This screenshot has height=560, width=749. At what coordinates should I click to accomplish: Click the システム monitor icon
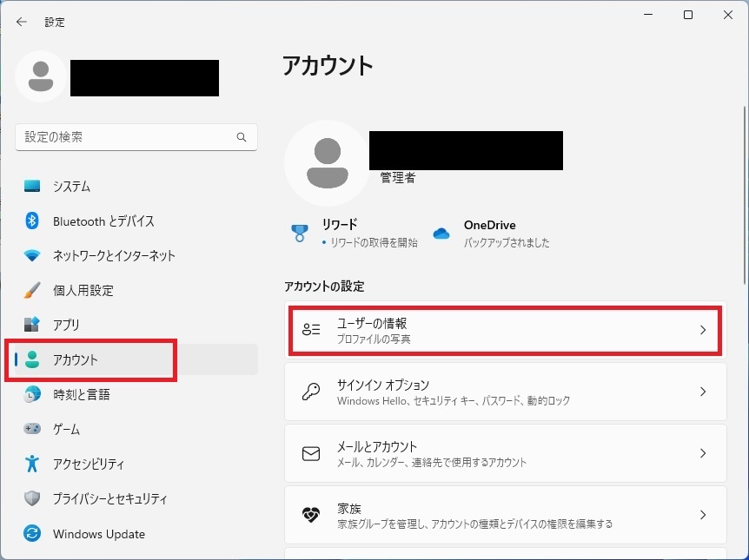(32, 186)
